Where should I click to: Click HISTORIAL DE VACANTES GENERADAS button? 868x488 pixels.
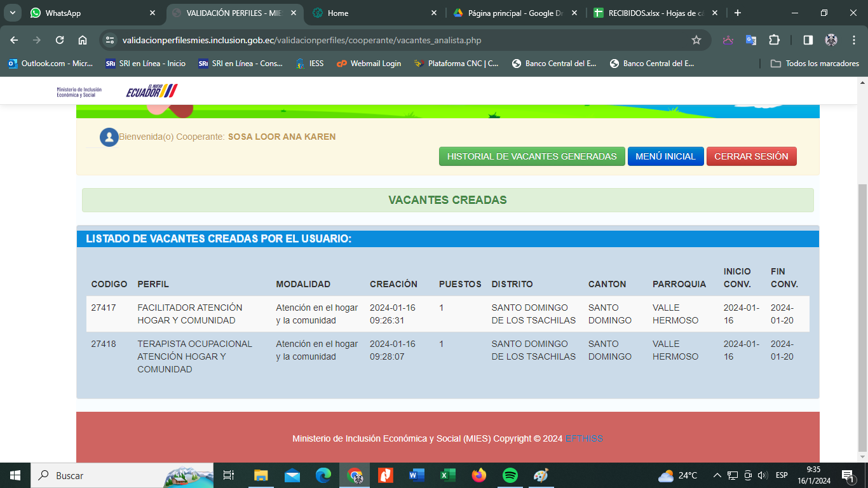tap(531, 156)
